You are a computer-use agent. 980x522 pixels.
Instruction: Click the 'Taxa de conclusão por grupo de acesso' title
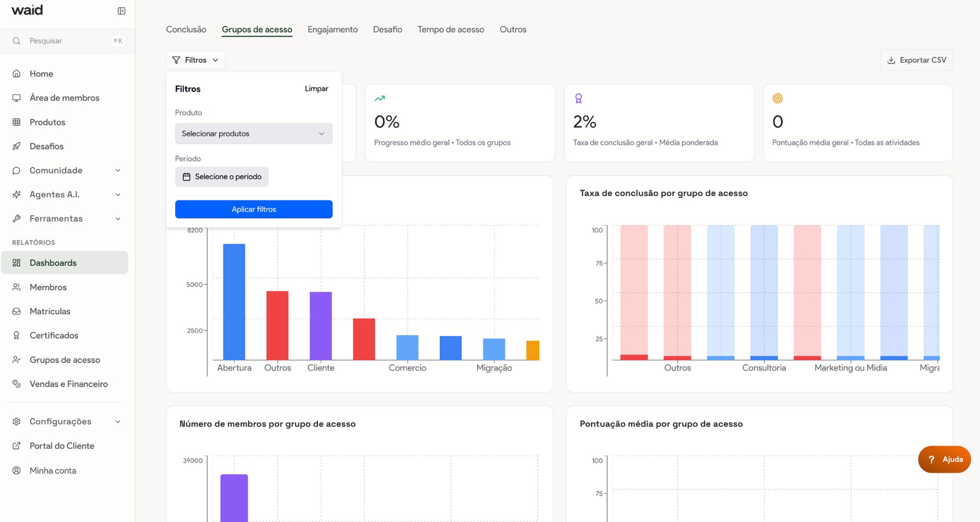pyautogui.click(x=663, y=193)
